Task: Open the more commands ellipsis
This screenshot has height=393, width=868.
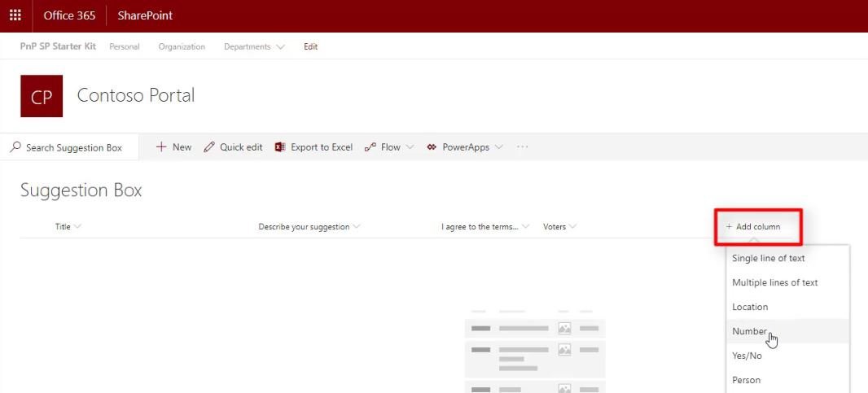Action: click(522, 147)
